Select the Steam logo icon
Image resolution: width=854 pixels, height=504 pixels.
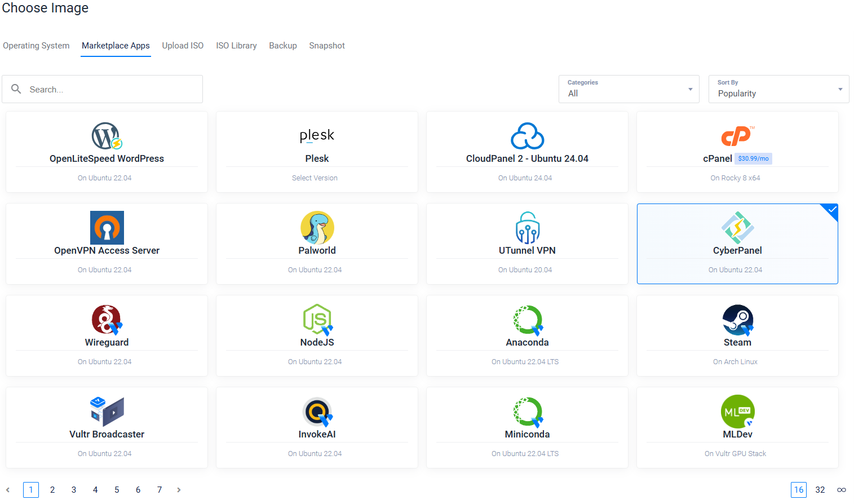tap(738, 320)
